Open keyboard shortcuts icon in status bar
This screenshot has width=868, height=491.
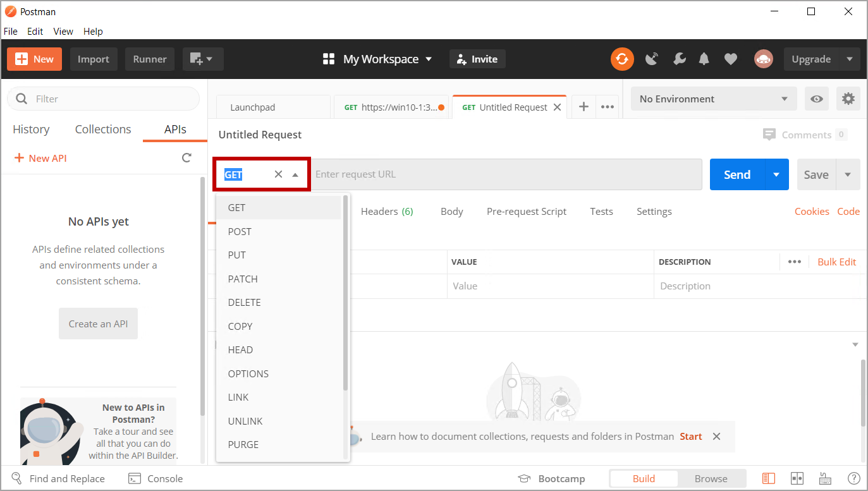[825, 478]
